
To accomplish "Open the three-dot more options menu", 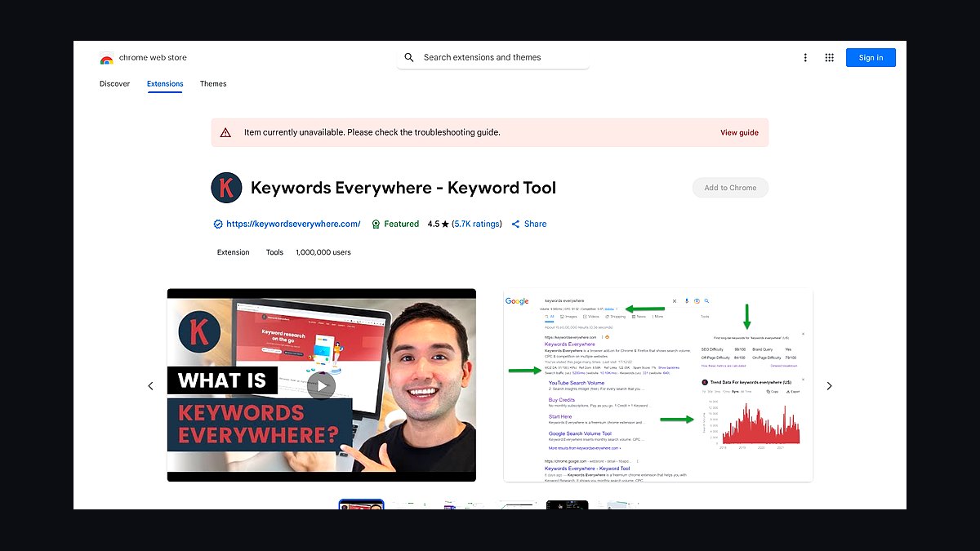I will [x=805, y=58].
